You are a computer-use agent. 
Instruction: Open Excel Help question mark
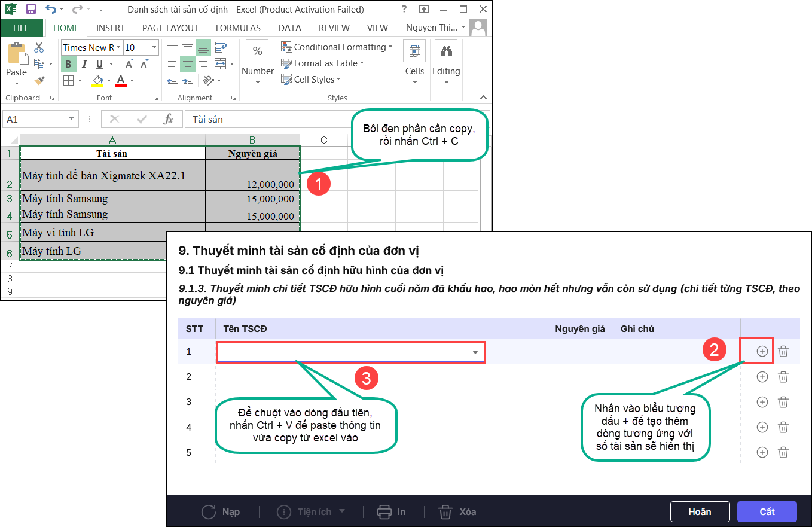point(405,10)
